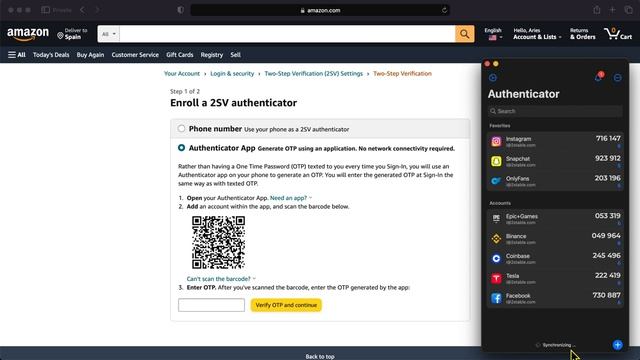Open the shopping Cart
This screenshot has width=640, height=360.
(x=618, y=34)
